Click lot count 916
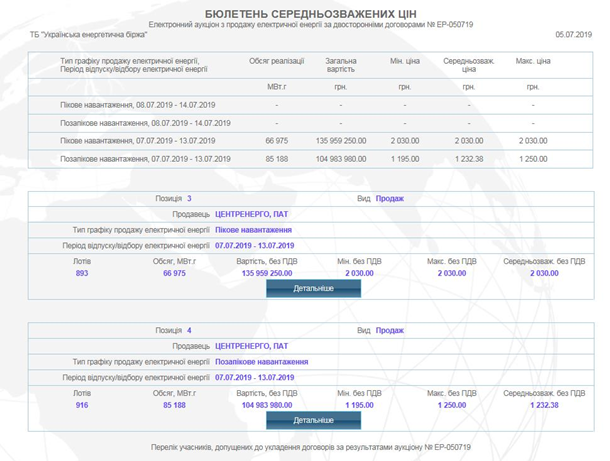 click(82, 405)
